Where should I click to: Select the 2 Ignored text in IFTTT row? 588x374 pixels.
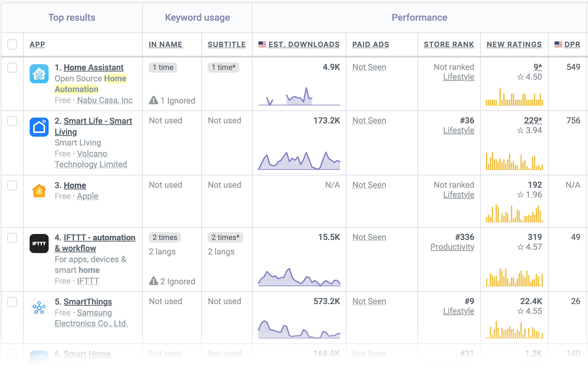click(177, 281)
